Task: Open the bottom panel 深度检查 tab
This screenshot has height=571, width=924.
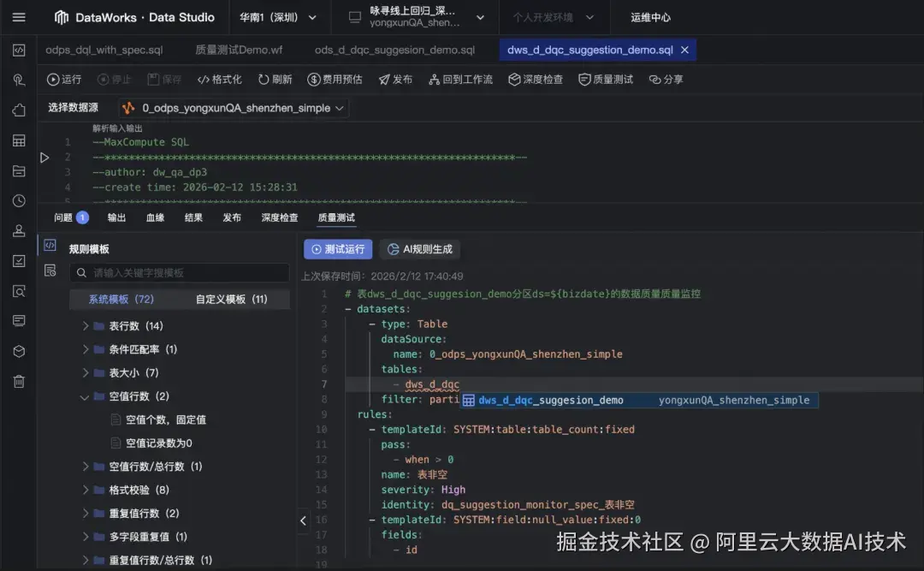Action: point(280,217)
